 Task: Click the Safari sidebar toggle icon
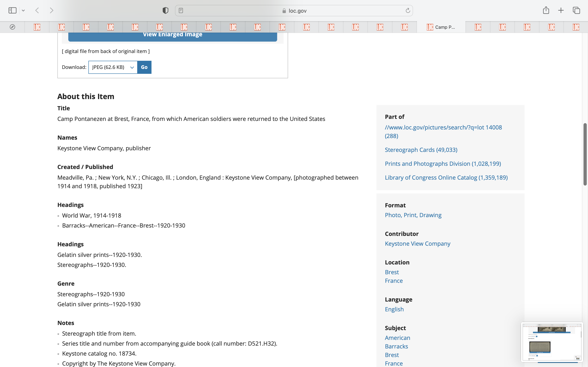click(12, 10)
